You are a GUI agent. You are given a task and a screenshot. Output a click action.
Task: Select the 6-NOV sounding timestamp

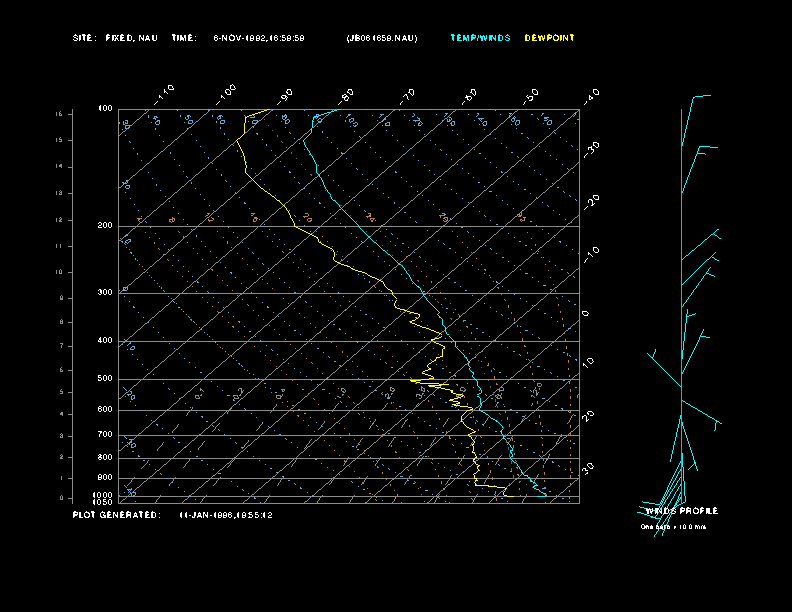pos(259,38)
